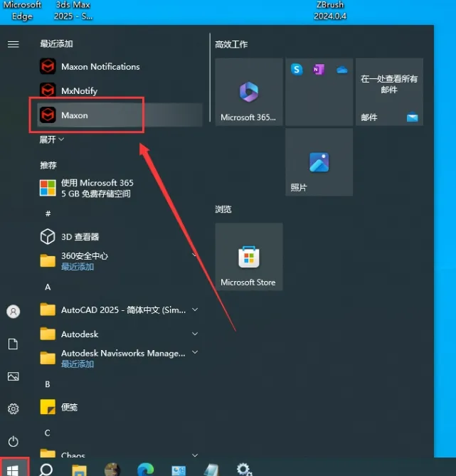Open the 便笺 sticky notes app
Image resolution: width=456 pixels, height=476 pixels.
tap(120, 407)
